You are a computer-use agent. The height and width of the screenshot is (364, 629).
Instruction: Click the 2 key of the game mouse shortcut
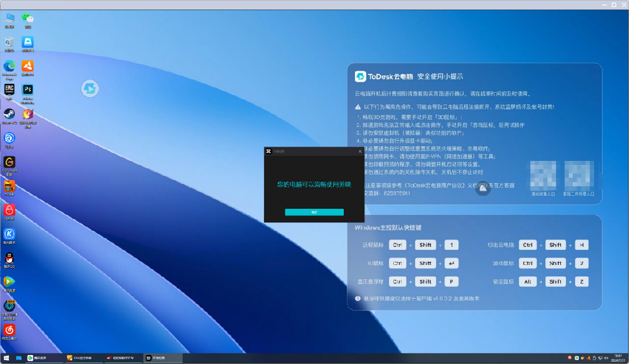click(x=582, y=263)
